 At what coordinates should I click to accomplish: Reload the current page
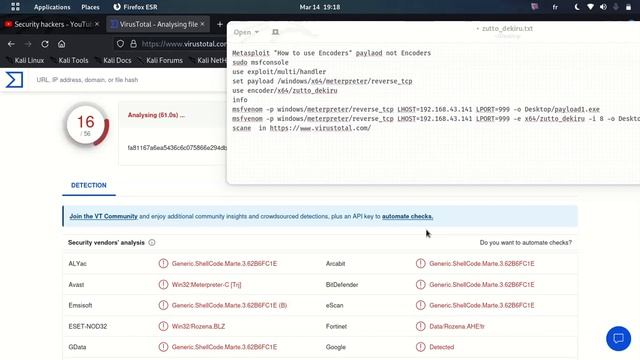(44, 44)
